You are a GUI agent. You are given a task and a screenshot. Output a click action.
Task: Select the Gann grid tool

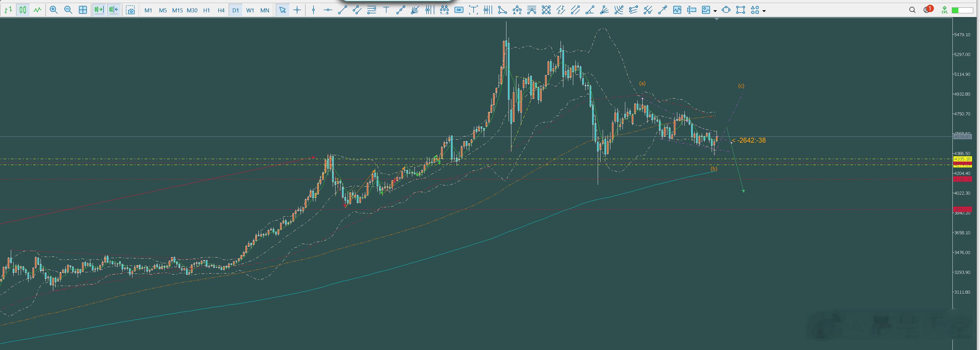pyautogui.click(x=546, y=10)
